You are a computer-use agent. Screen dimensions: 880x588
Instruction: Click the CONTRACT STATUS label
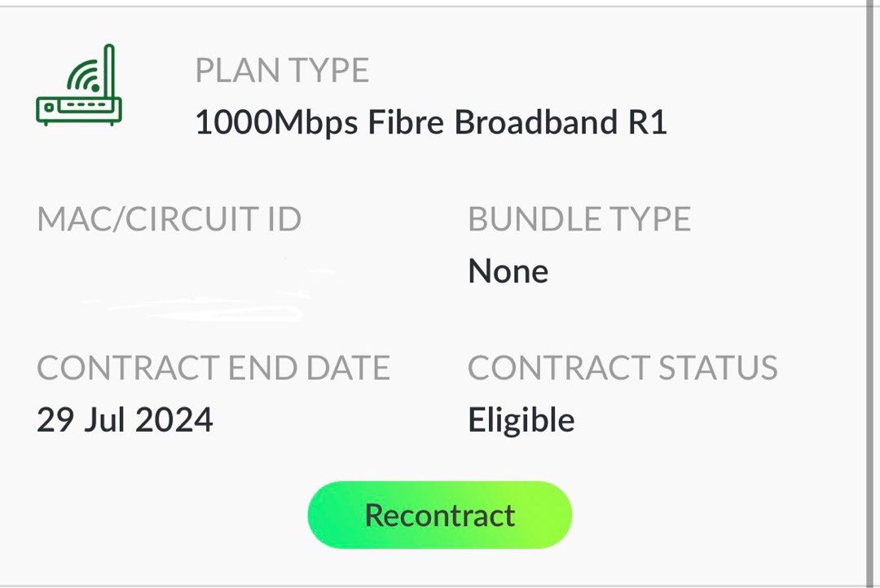point(623,367)
